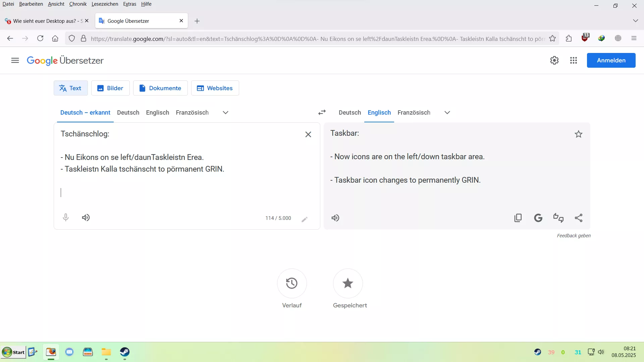Image resolution: width=644 pixels, height=362 pixels.
Task: Open the Firefox application menu
Action: pos(634,39)
